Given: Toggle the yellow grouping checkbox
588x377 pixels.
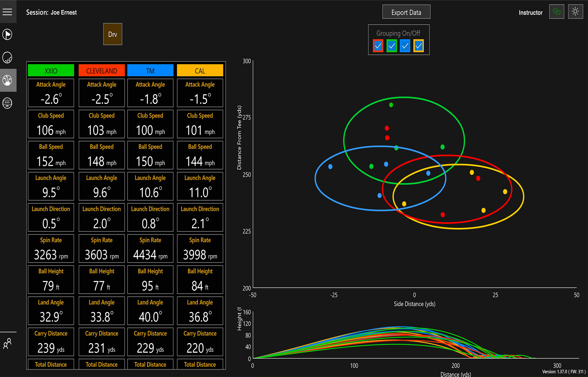Looking at the screenshot, I should tap(418, 46).
